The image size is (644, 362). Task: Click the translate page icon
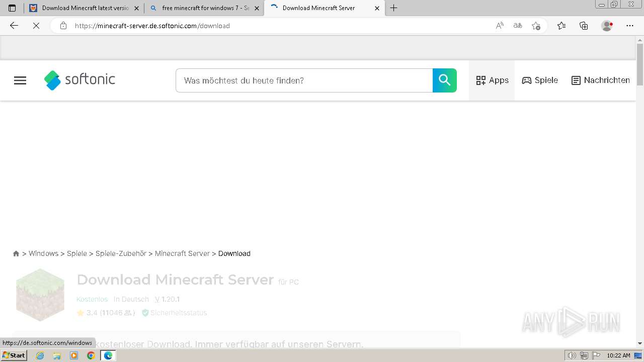(x=518, y=26)
